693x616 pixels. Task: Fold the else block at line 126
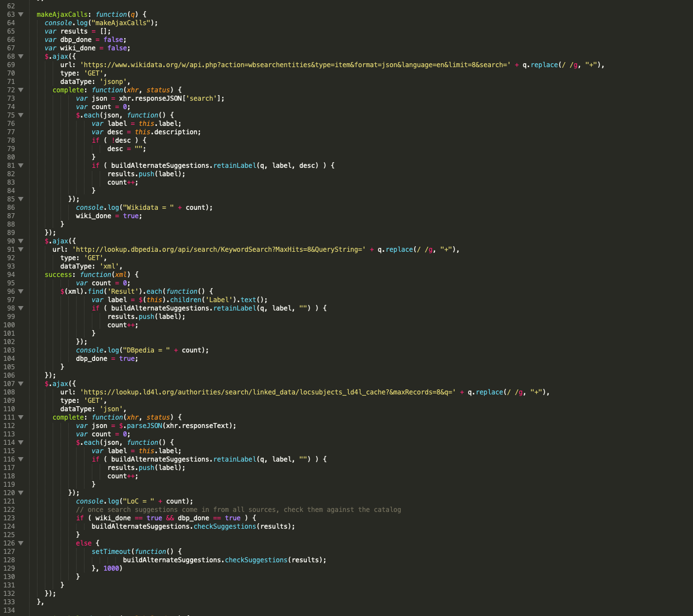(x=21, y=543)
